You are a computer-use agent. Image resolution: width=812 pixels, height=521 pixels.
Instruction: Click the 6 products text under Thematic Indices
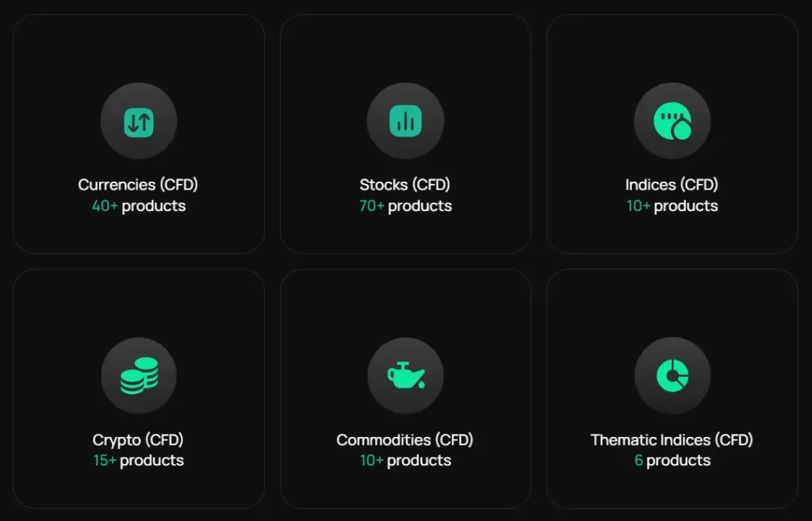tap(672, 460)
